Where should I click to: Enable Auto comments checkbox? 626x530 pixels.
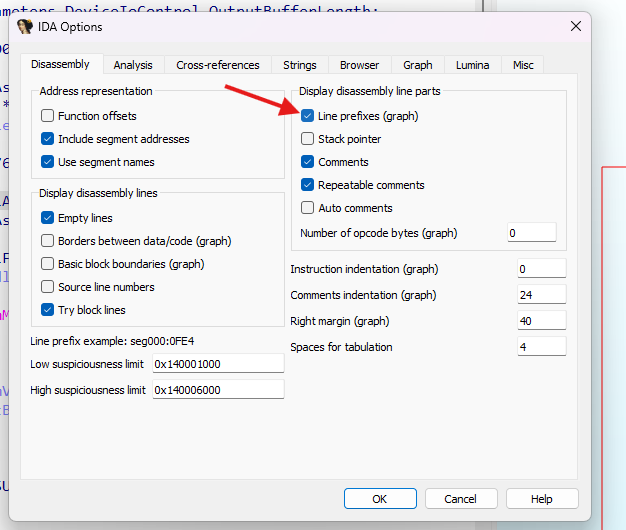[x=307, y=208]
